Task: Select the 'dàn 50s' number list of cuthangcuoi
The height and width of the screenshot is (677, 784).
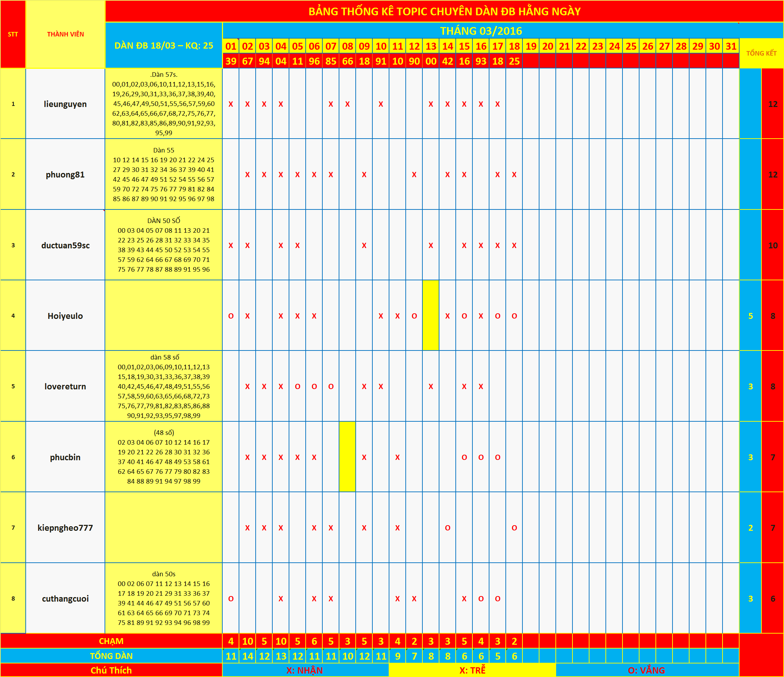Action: 164,598
